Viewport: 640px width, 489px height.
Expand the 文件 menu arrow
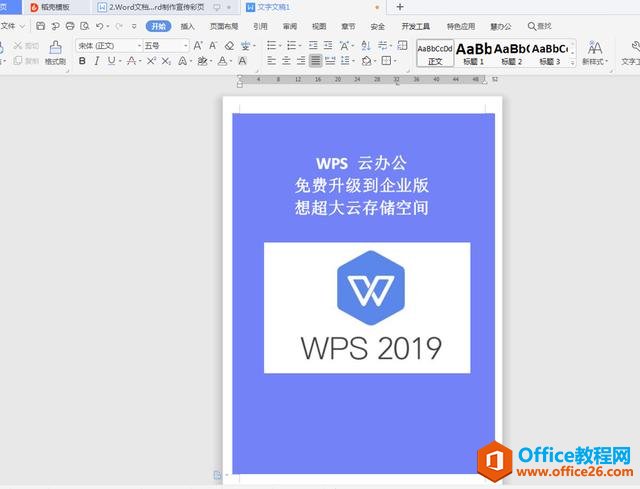[22, 26]
